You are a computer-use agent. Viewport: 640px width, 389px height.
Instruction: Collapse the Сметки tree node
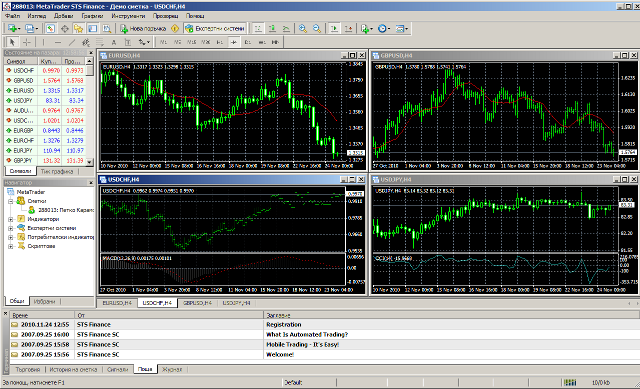(x=11, y=201)
